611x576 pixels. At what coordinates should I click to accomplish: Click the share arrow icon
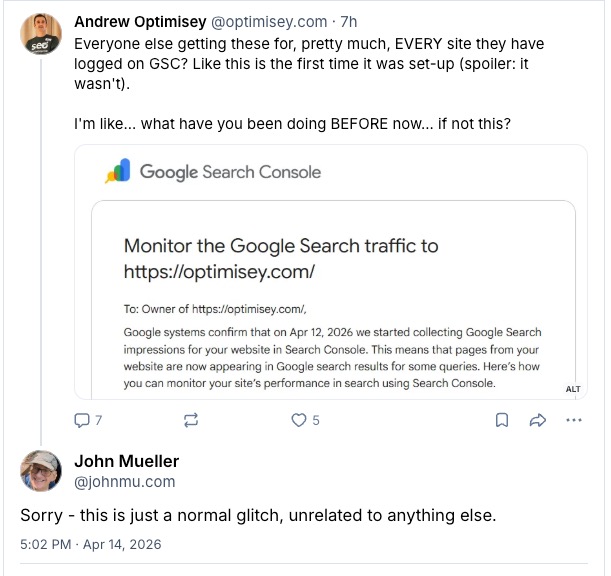537,421
